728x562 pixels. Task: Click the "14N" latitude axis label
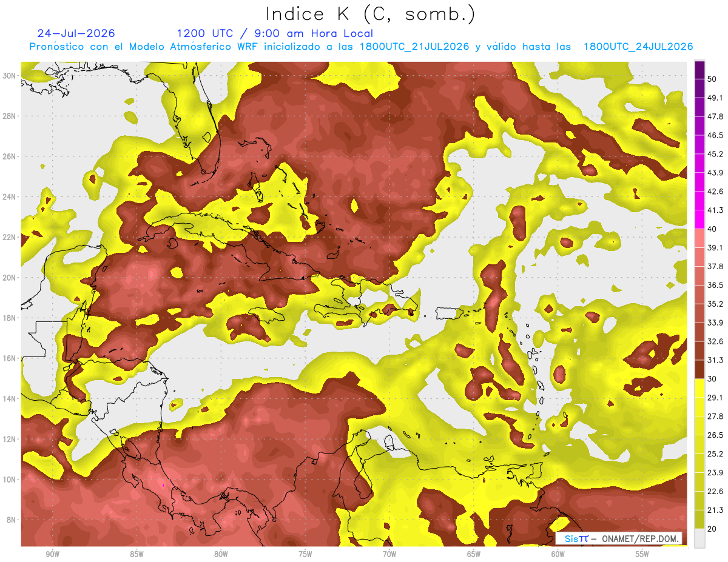(x=10, y=398)
